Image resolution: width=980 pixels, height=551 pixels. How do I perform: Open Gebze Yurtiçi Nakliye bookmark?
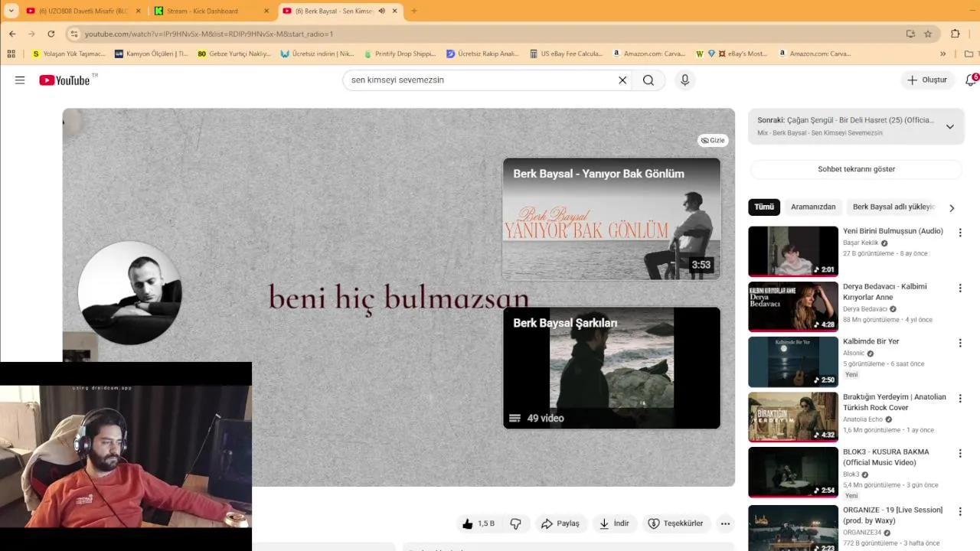(234, 54)
